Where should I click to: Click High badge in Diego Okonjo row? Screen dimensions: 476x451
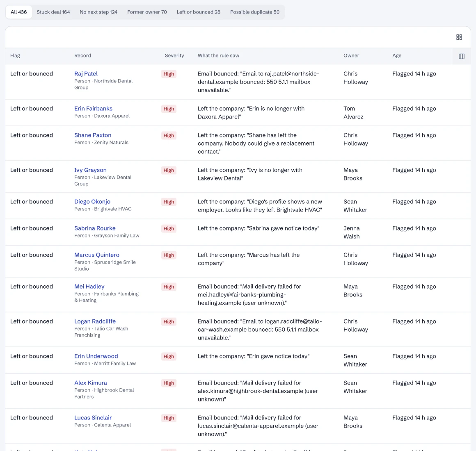click(x=169, y=202)
